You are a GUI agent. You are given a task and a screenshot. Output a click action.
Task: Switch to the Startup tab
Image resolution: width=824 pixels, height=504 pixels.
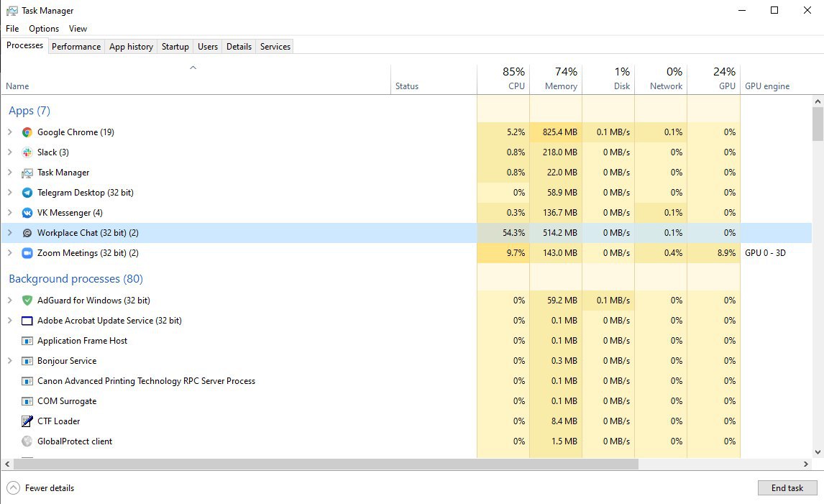[175, 46]
